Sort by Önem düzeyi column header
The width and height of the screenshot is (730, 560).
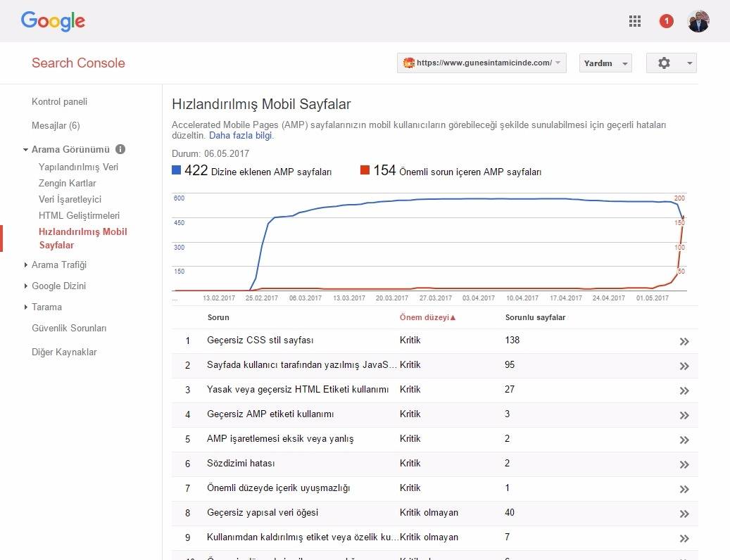427,317
